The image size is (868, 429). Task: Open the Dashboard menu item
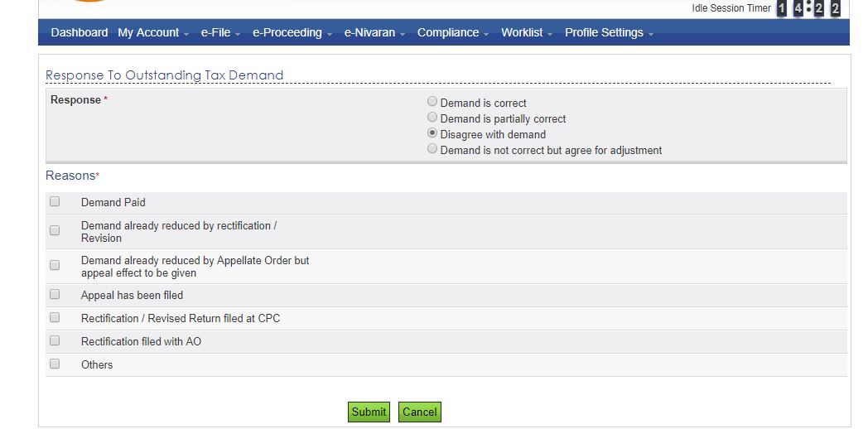point(80,32)
